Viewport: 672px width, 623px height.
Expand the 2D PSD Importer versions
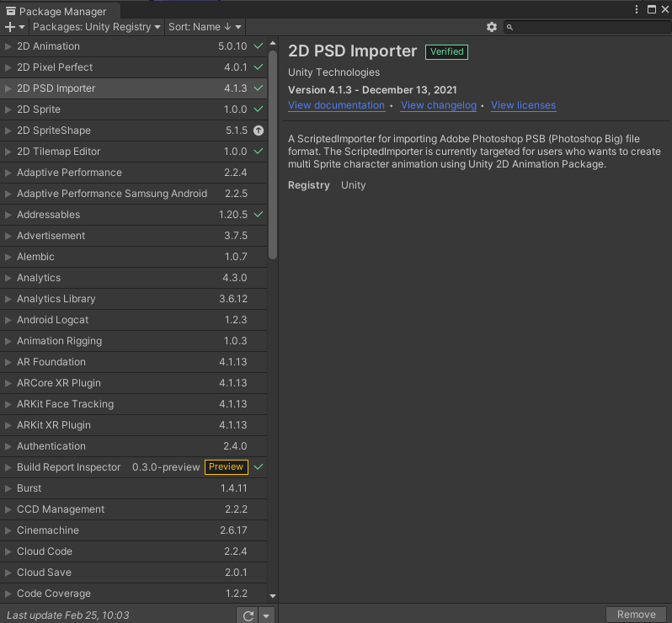tap(8, 88)
